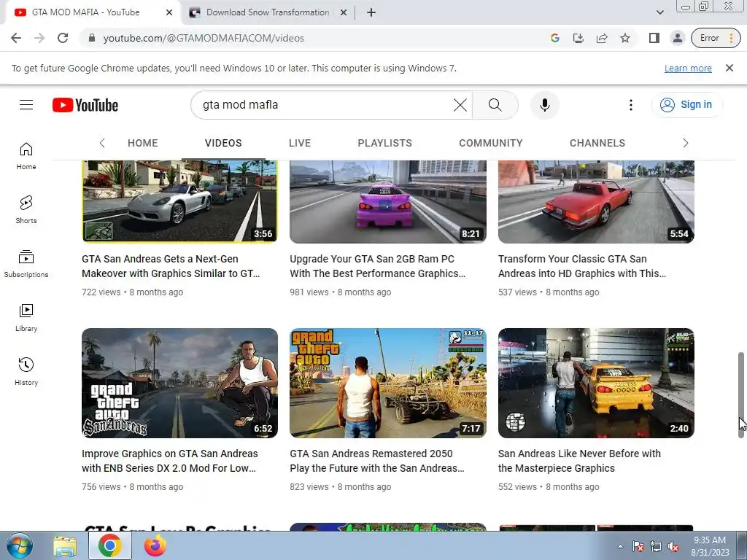Go back with the browser back arrow
The width and height of the screenshot is (747, 560).
[x=16, y=38]
